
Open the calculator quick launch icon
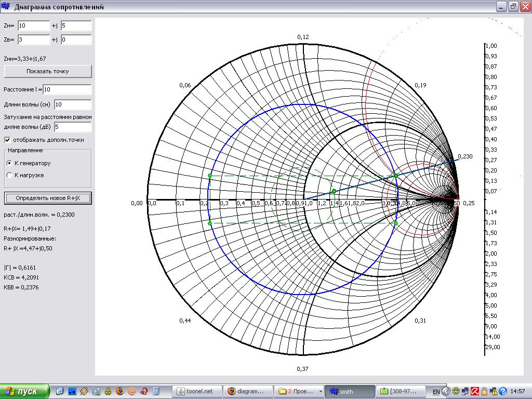tap(155, 391)
